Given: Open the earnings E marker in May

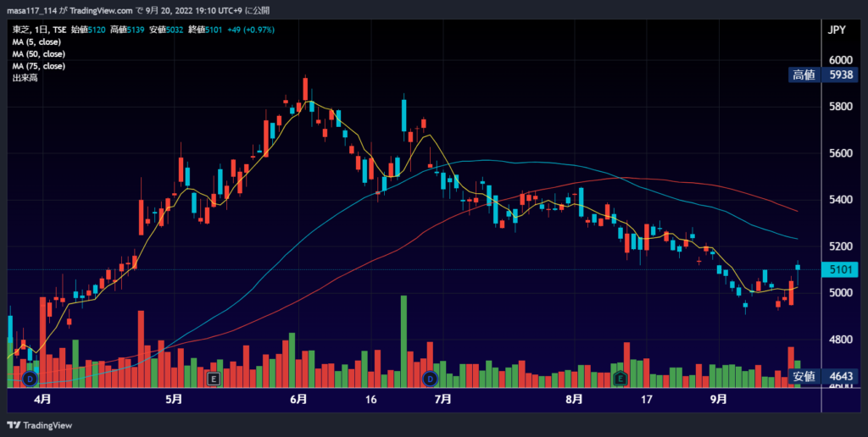Looking at the screenshot, I should tap(213, 379).
